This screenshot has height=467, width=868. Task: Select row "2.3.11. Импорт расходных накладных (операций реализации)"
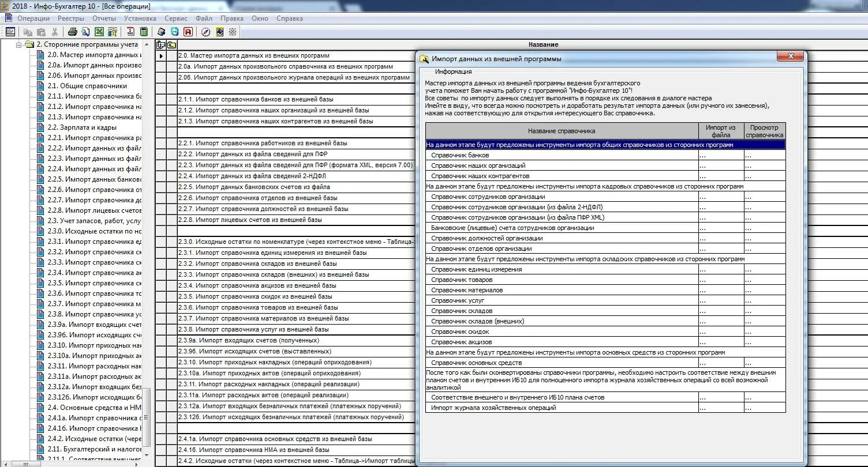click(x=297, y=384)
